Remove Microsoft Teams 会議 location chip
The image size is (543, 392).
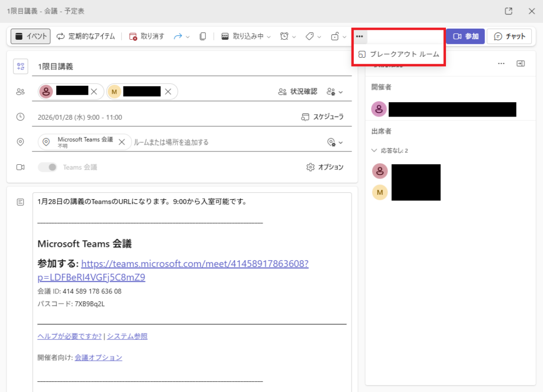tap(121, 142)
